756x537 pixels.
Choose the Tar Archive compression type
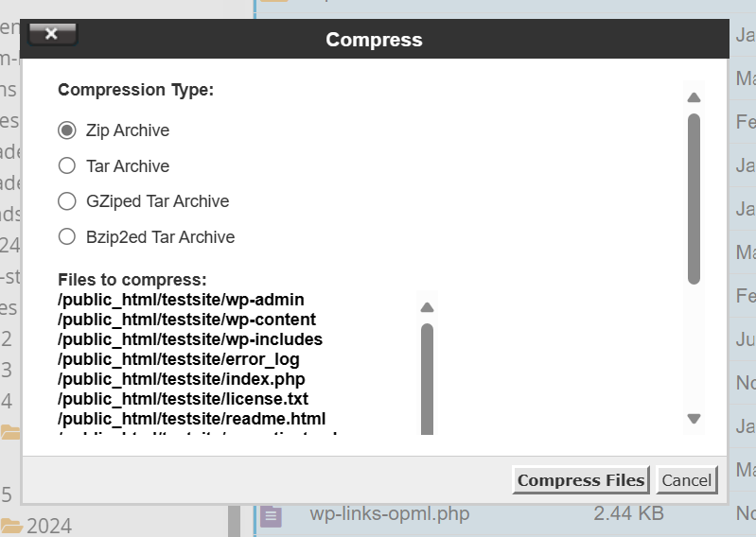[x=67, y=165]
